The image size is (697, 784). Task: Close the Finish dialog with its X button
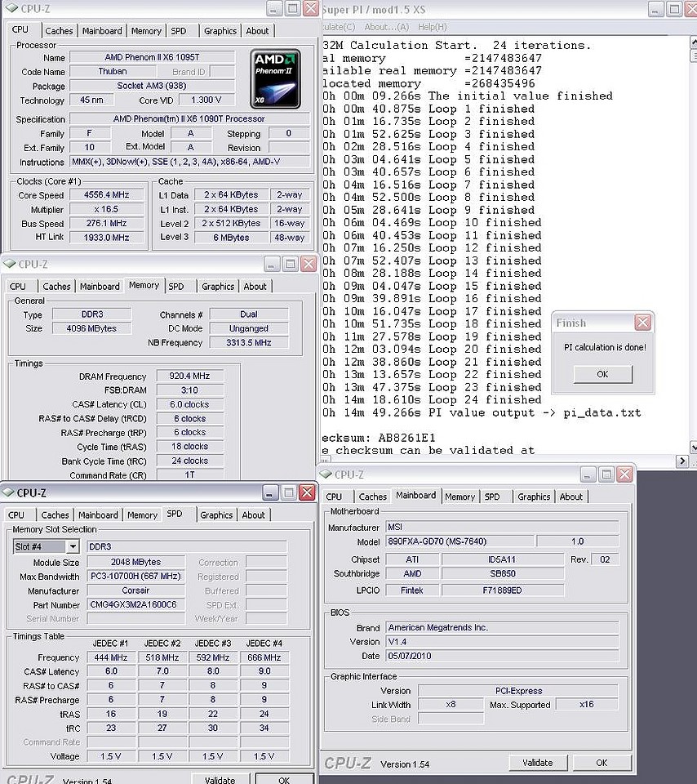point(642,323)
